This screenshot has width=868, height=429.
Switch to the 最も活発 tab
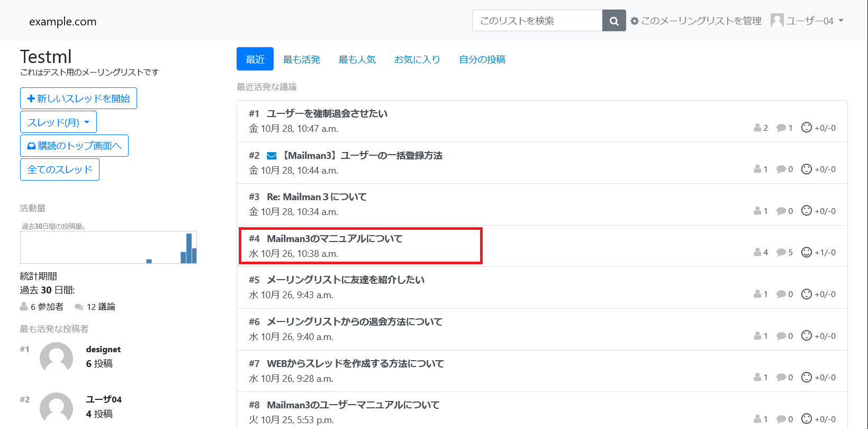click(302, 59)
